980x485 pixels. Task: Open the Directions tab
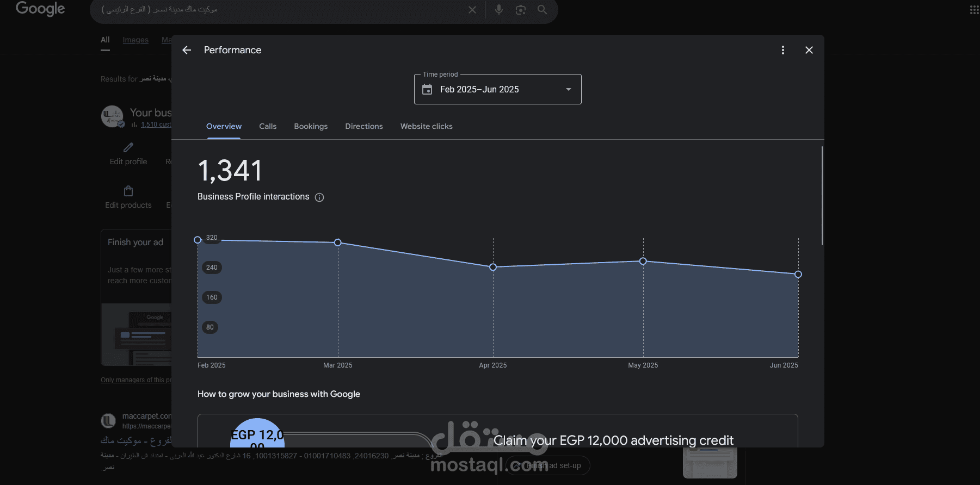(364, 126)
